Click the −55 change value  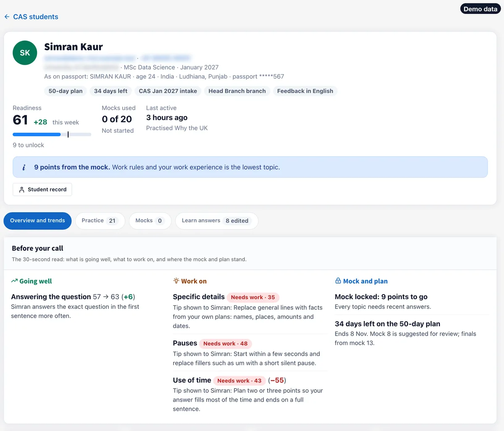point(277,380)
